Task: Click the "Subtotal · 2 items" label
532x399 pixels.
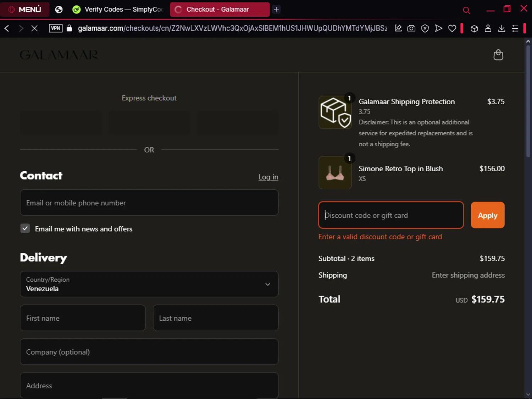Action: [x=347, y=259]
